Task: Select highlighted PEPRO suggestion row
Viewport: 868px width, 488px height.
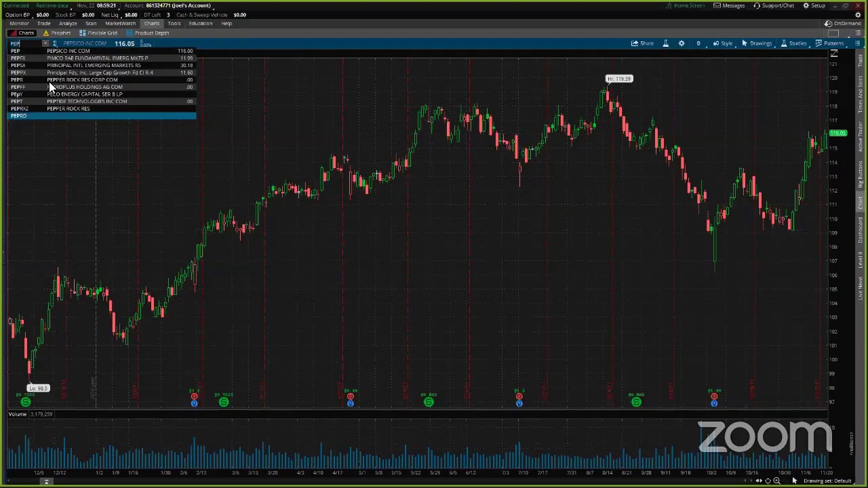Action: pyautogui.click(x=102, y=116)
